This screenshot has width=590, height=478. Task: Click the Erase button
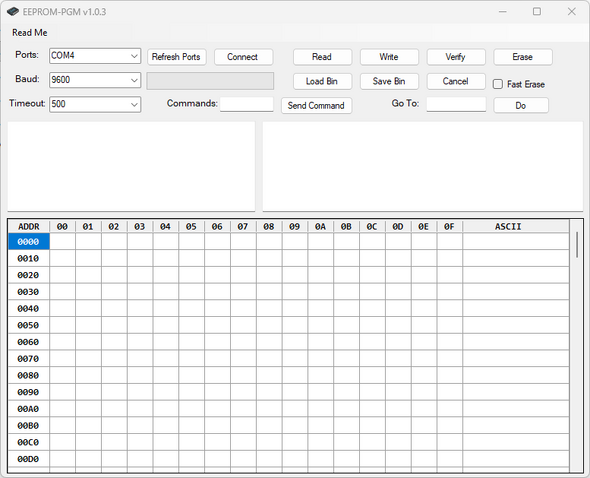pos(523,57)
